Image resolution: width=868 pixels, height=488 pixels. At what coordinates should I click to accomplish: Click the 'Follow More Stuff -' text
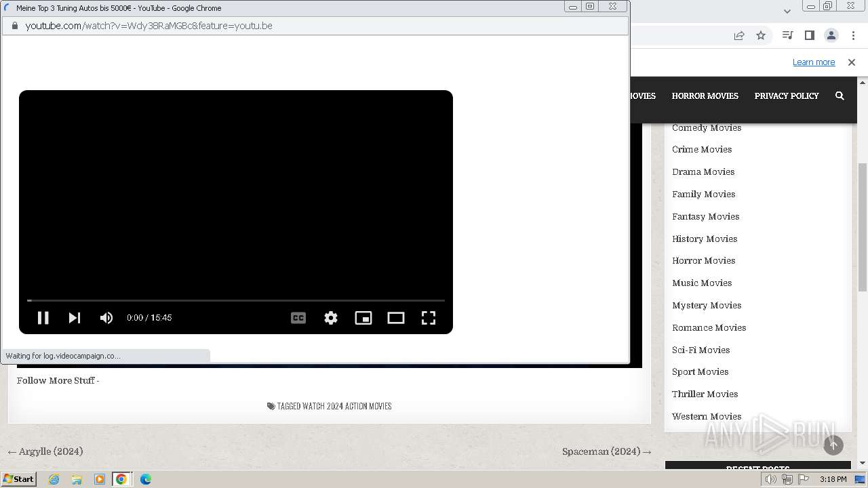coord(58,380)
